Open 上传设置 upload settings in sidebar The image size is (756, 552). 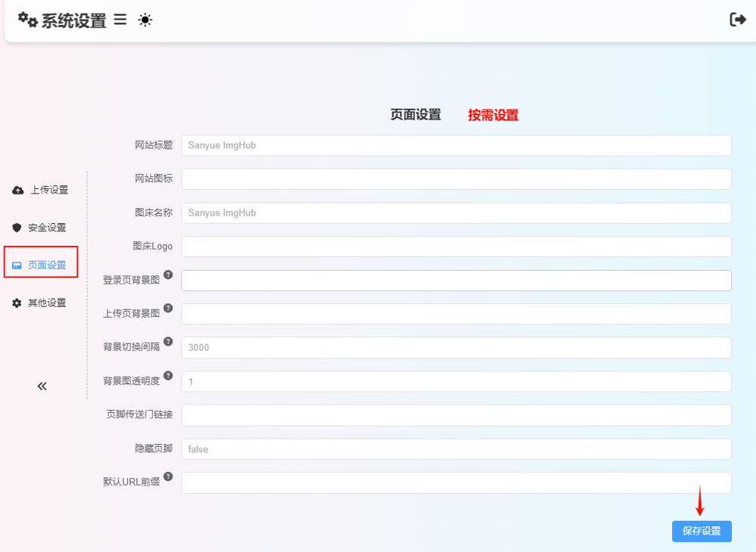coord(42,190)
